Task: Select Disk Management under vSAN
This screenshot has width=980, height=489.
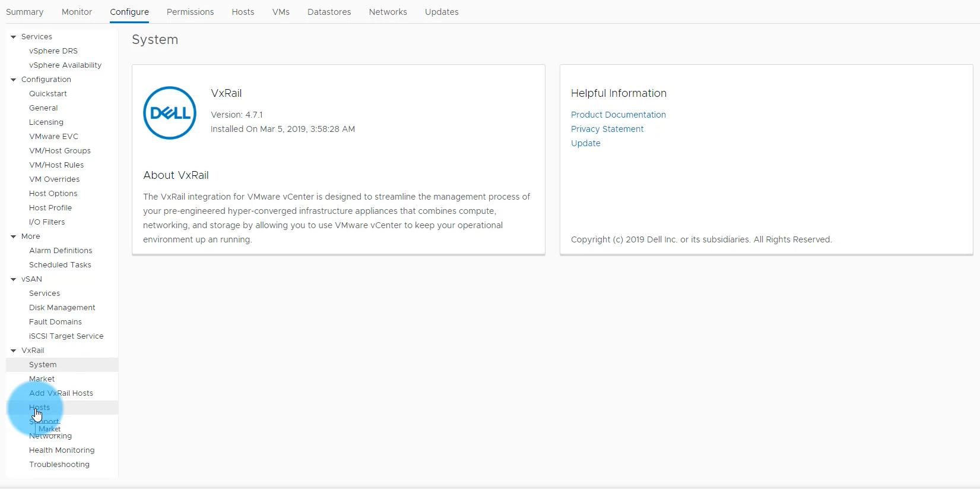Action: [62, 308]
